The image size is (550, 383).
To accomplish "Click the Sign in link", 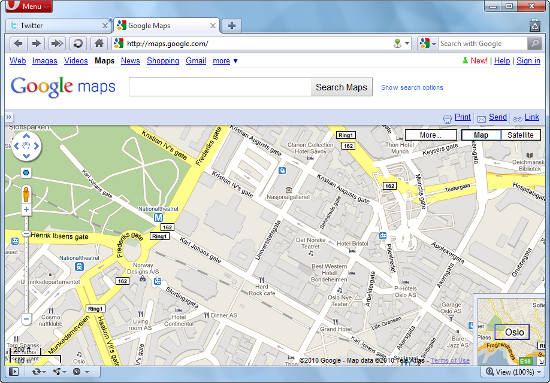I will click(528, 61).
